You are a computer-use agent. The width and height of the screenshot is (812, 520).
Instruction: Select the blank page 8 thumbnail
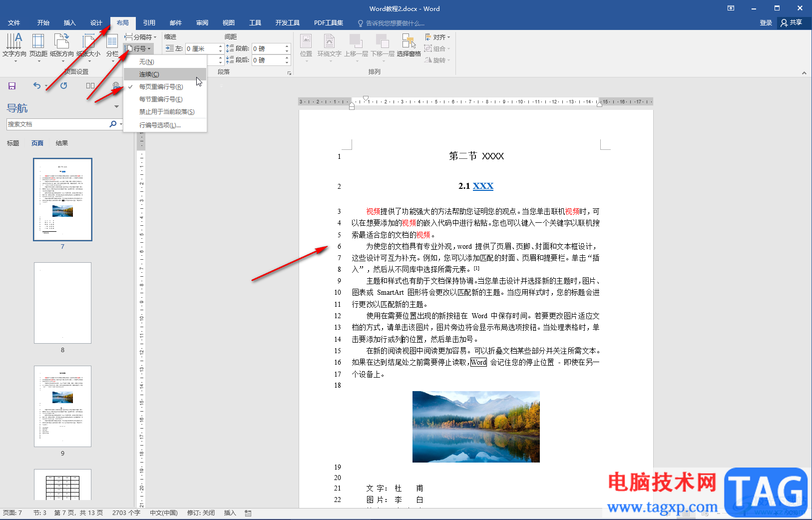pos(63,303)
